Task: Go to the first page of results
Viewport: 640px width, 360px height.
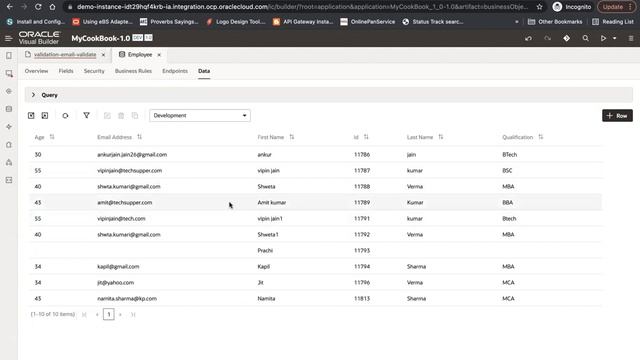Action: [84, 314]
